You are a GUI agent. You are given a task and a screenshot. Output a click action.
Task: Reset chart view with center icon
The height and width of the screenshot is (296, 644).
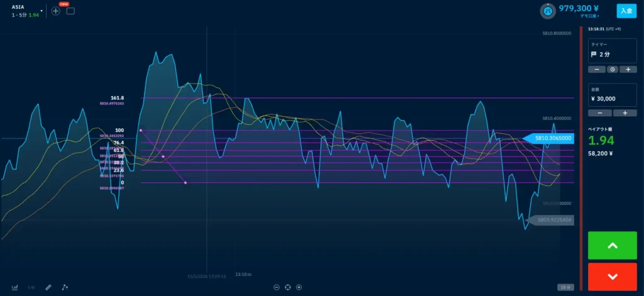tap(288, 287)
